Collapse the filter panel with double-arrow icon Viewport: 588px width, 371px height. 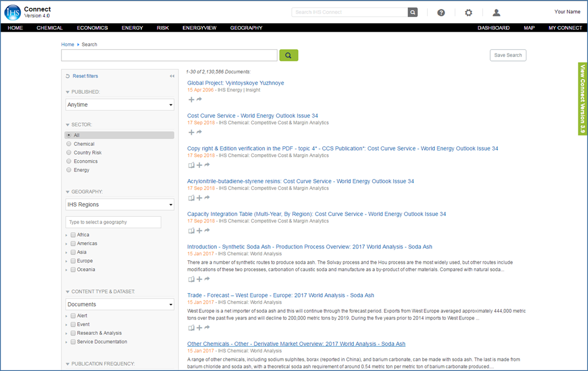click(172, 76)
